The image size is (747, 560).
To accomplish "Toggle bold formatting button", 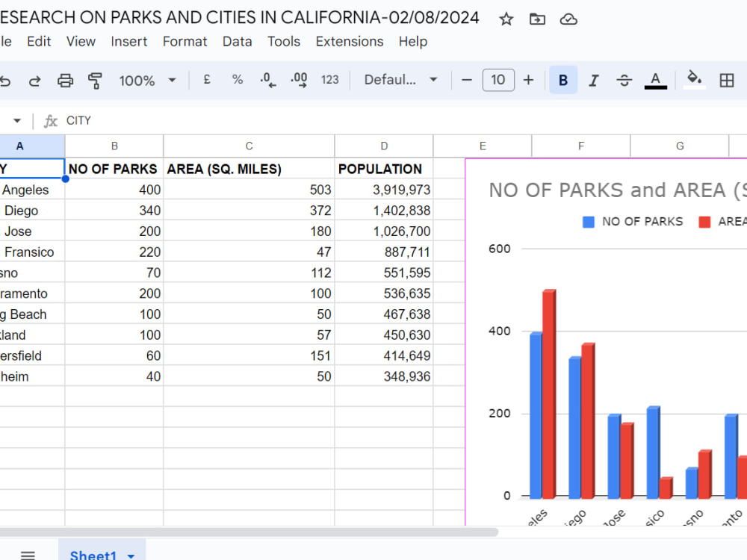I will click(563, 80).
